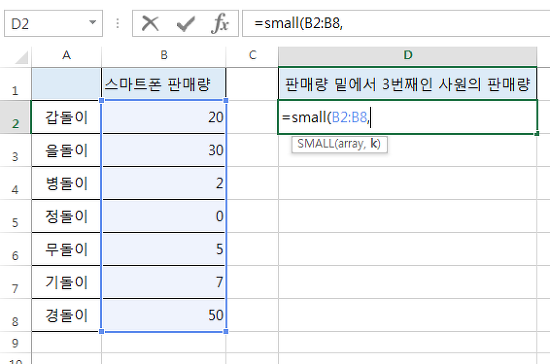Click the k argument in the tooltip

tap(374, 144)
